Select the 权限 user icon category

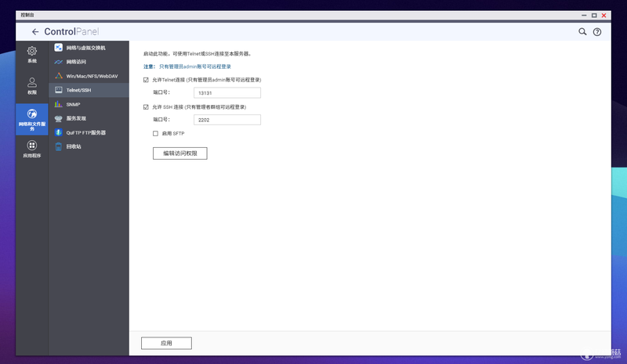point(32,86)
